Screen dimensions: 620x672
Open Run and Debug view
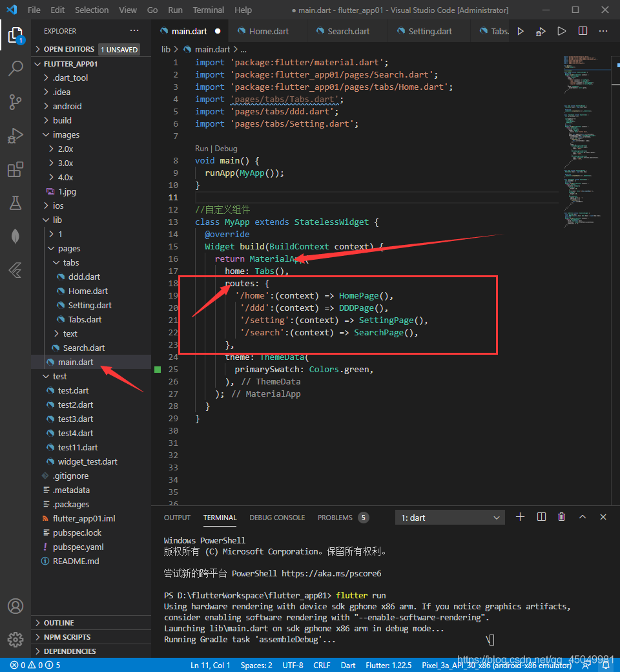point(15,136)
